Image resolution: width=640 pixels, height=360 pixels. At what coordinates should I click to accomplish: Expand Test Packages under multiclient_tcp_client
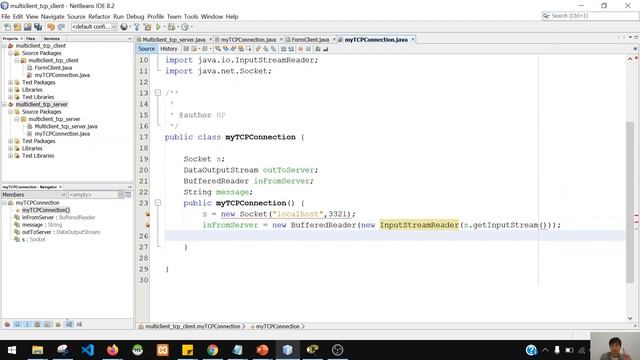11,82
